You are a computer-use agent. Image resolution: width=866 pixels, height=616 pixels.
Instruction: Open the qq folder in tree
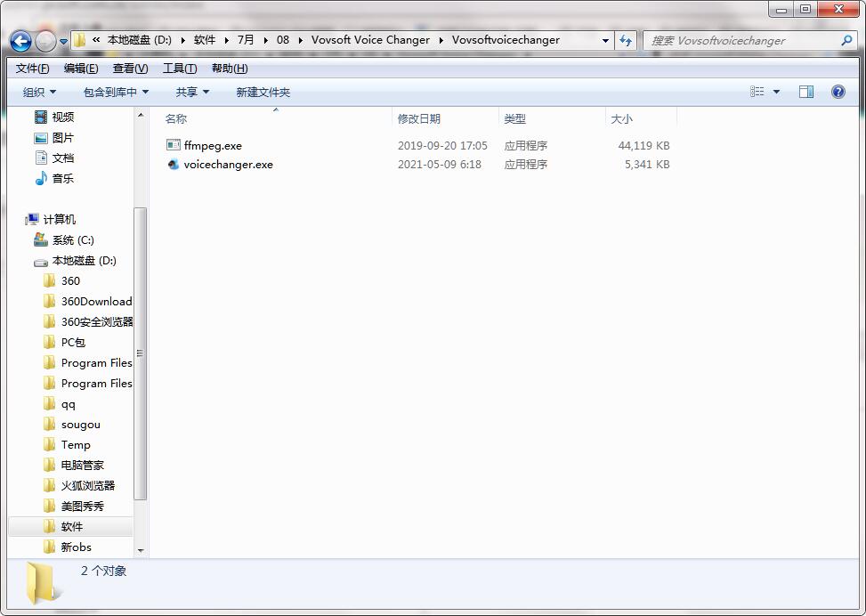[60, 404]
